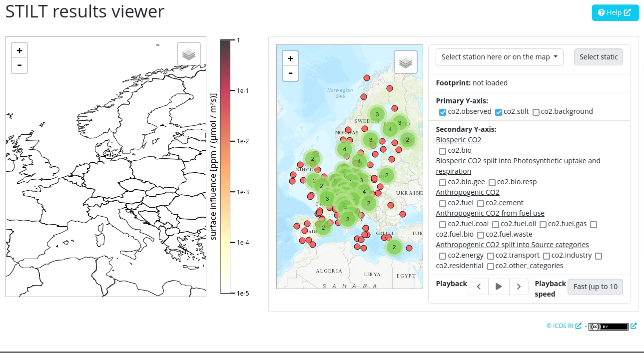Open the Select station button dropdown
The height and width of the screenshot is (353, 644).
[x=598, y=57]
